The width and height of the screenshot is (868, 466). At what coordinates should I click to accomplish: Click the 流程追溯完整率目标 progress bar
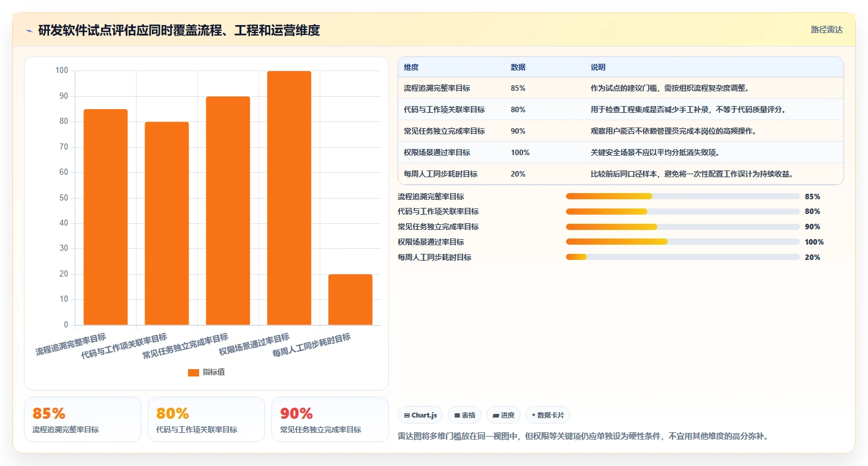683,196
